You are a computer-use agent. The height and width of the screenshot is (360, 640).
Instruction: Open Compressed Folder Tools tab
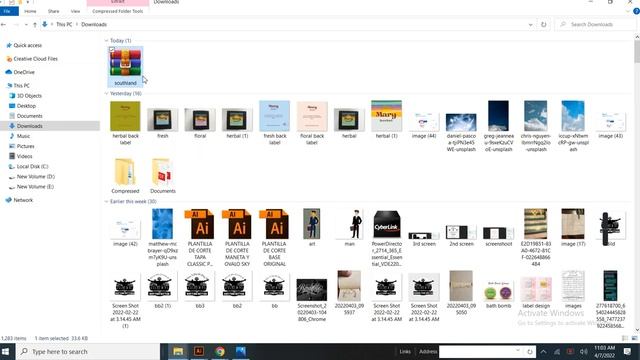point(118,11)
